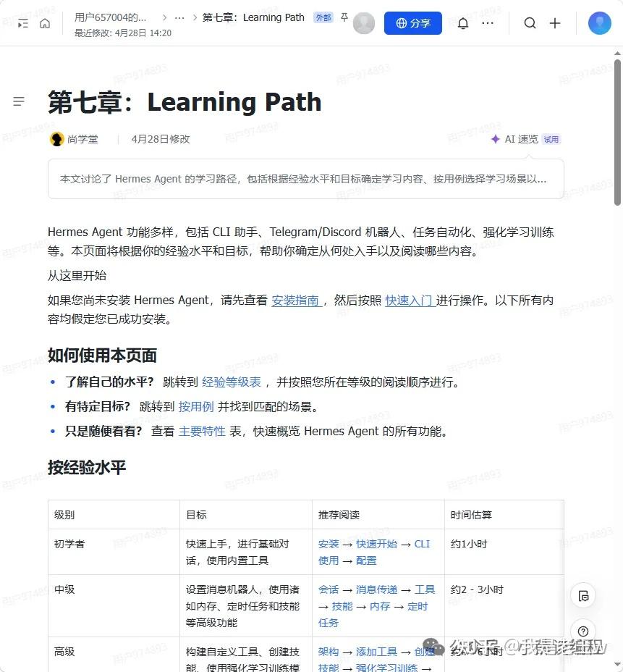Open the 消息传递 link in table

376,589
